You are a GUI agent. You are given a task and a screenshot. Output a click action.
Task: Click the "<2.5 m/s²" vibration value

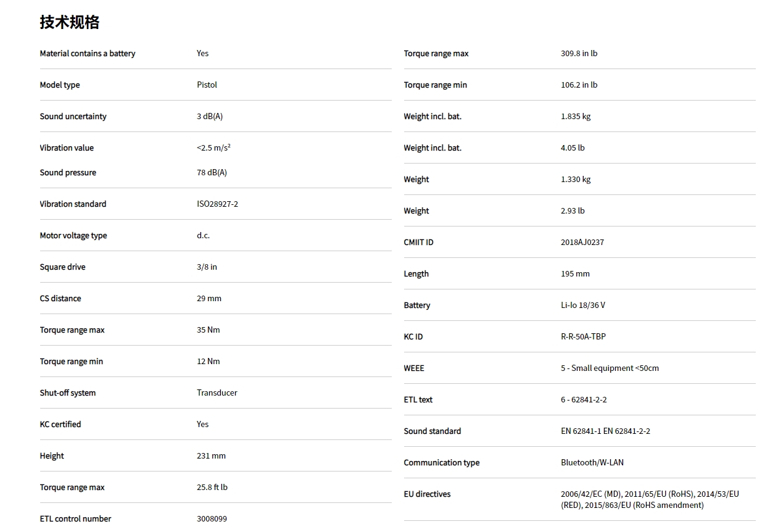pyautogui.click(x=213, y=148)
